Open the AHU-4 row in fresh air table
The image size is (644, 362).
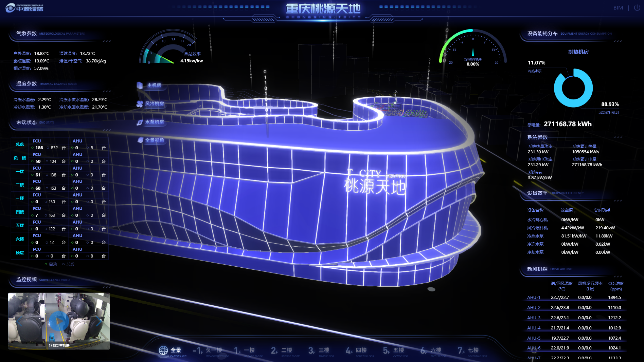click(575, 328)
